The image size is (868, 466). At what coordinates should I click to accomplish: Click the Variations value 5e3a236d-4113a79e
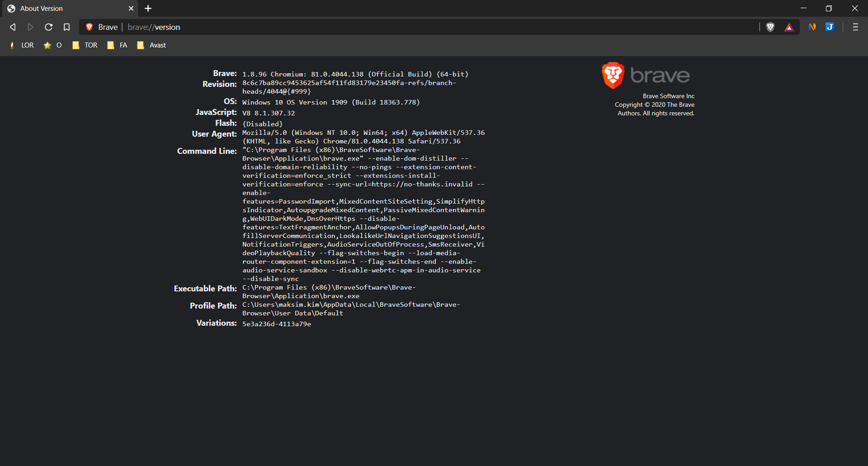277,324
